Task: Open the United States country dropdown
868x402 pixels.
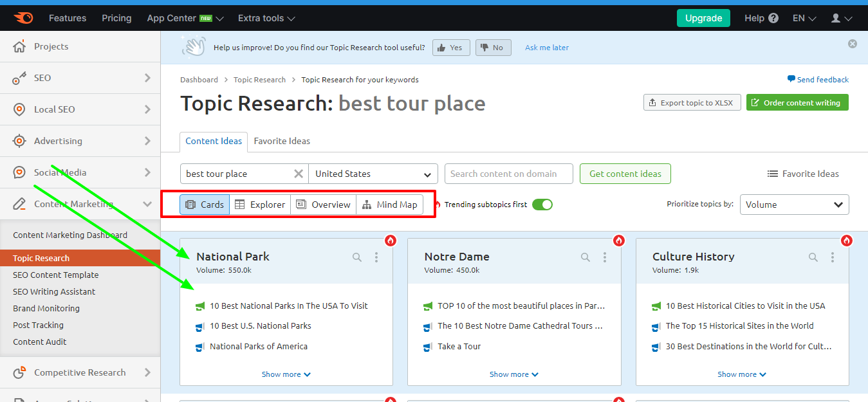Action: pyautogui.click(x=373, y=174)
